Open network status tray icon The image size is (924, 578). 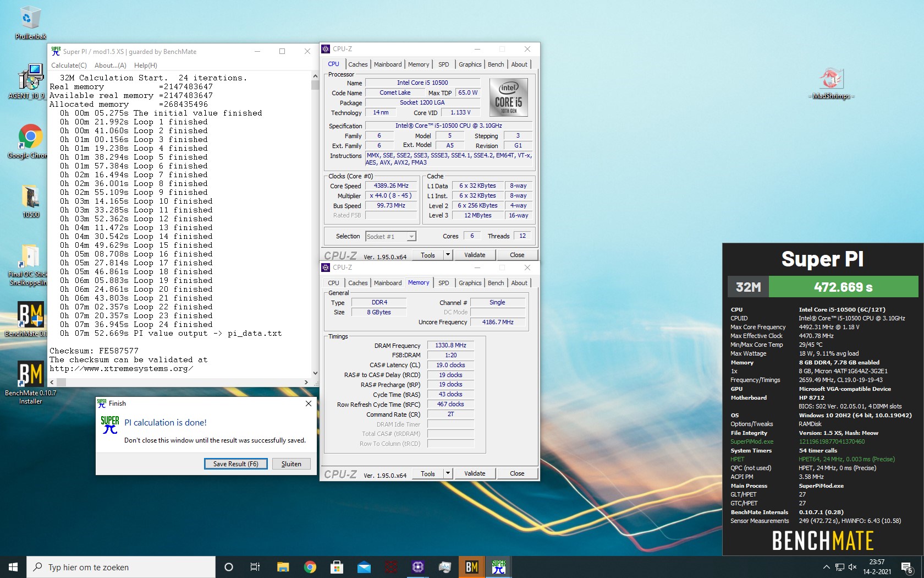tap(840, 567)
